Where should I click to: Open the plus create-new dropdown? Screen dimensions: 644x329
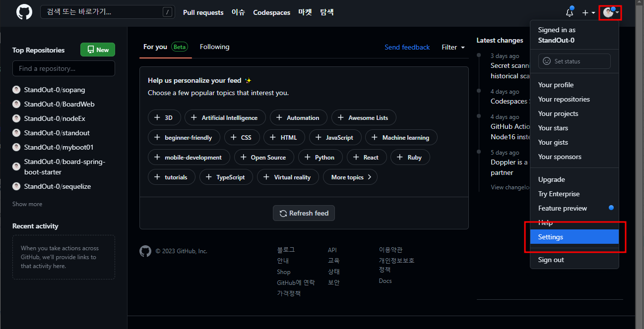588,13
